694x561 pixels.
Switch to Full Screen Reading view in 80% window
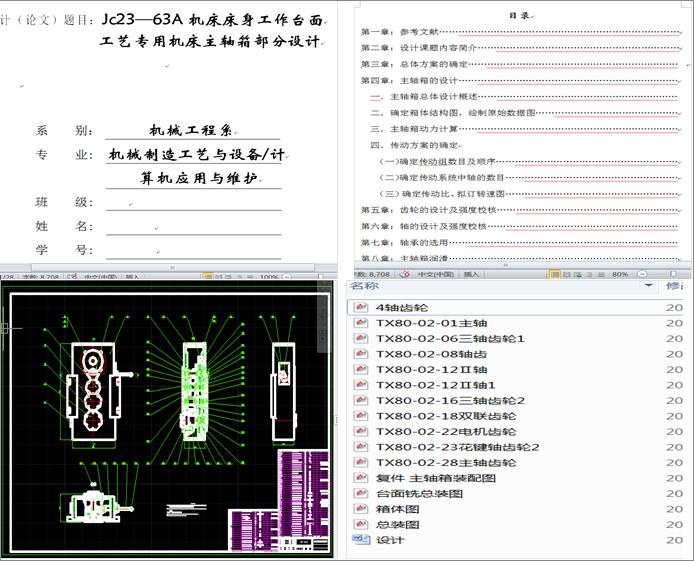tap(567, 274)
